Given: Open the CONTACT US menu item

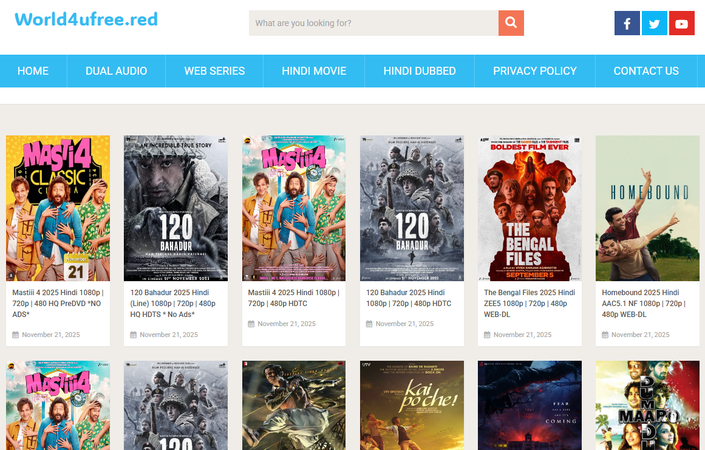Looking at the screenshot, I should coord(646,71).
